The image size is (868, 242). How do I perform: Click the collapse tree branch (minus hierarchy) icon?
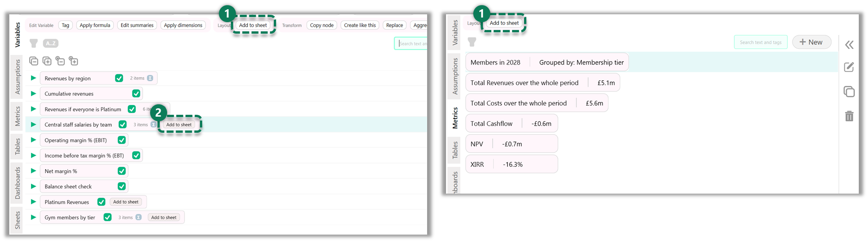[x=60, y=61]
